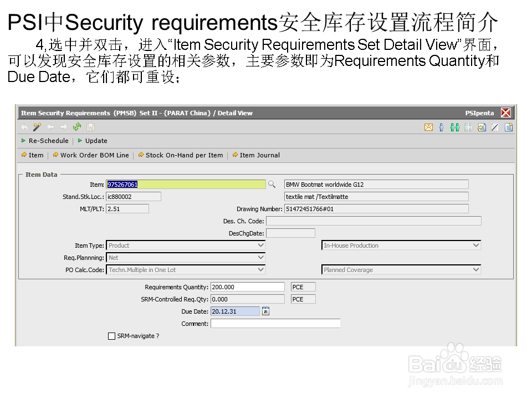
Task: Click the undo back arrow icon
Action: pyautogui.click(x=24, y=127)
